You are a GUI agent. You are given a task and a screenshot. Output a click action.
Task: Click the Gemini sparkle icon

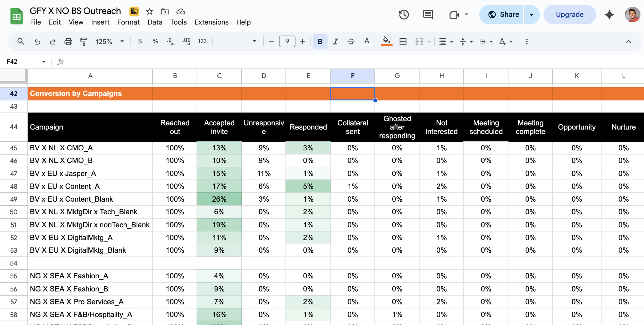coord(609,15)
